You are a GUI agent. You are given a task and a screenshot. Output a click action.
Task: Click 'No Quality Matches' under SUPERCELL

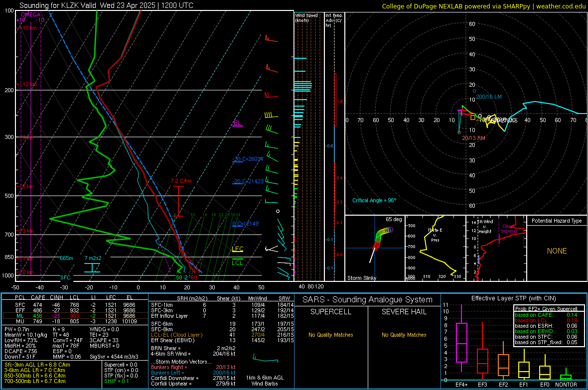click(331, 335)
